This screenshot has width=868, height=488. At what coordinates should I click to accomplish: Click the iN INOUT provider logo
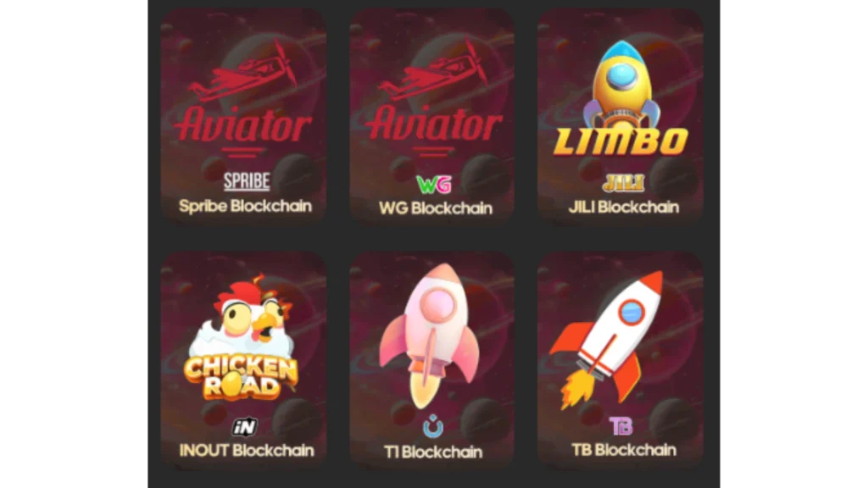(245, 427)
